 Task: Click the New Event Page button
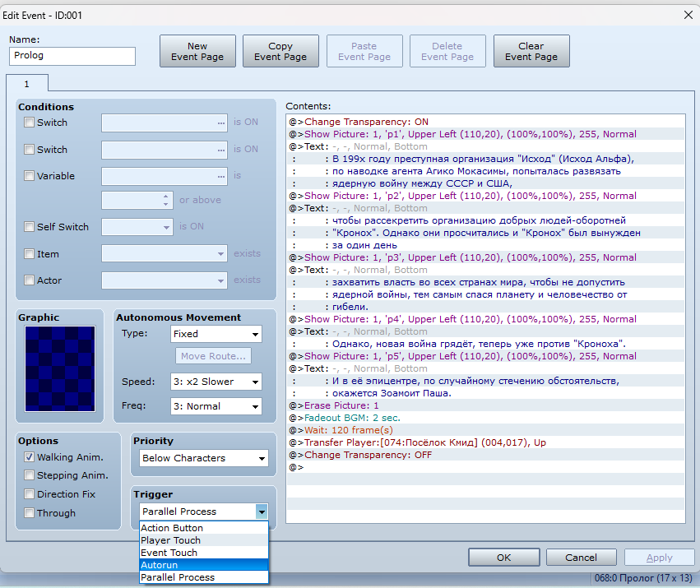[197, 51]
